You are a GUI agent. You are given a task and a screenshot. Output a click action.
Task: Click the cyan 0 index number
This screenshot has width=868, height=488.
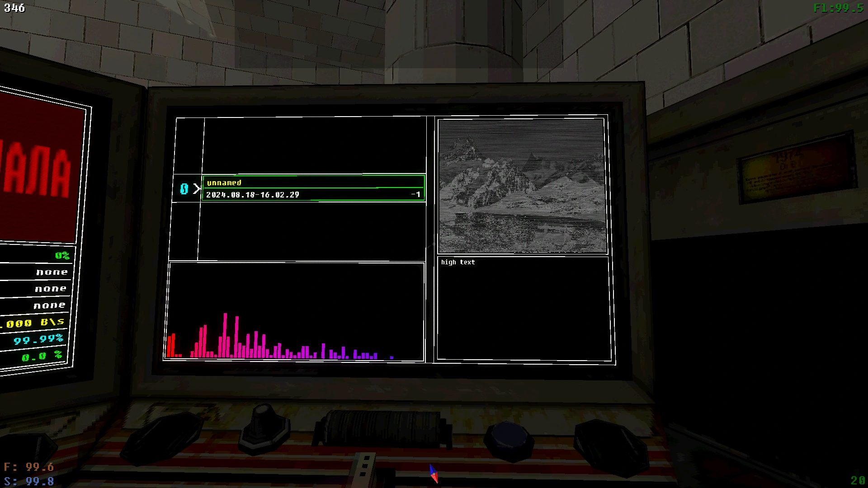pos(184,189)
